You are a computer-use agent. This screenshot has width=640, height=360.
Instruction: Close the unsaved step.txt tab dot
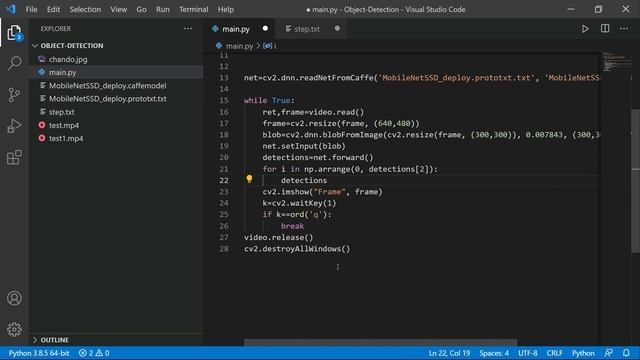(337, 28)
